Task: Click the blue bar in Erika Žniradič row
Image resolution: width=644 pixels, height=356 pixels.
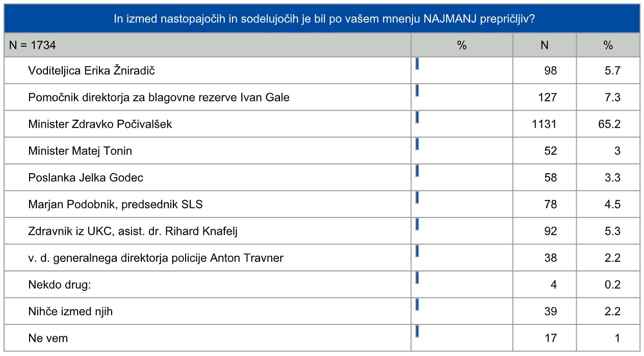Action: pos(417,64)
